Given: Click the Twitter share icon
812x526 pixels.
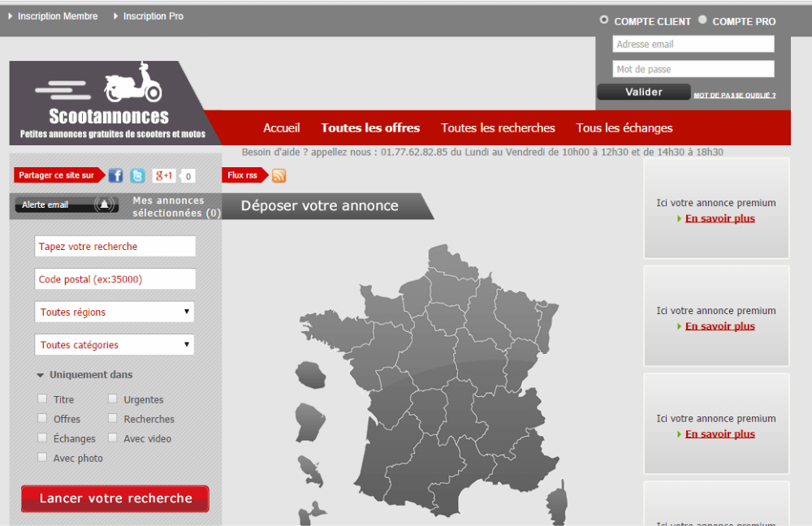Looking at the screenshot, I should point(137,175).
